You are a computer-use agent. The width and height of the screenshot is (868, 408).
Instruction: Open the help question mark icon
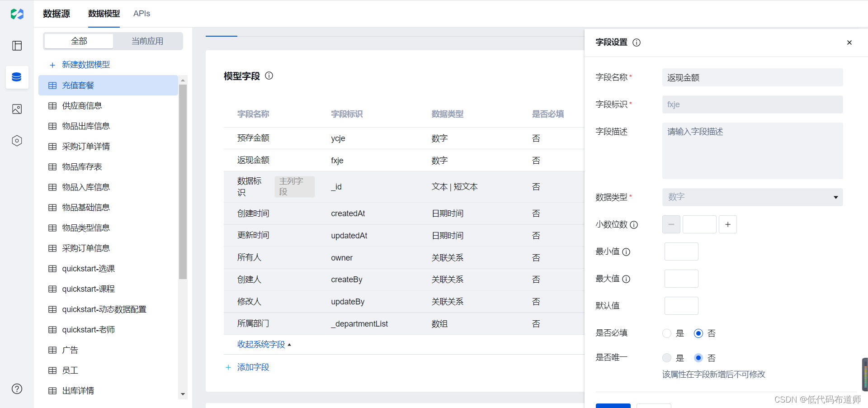click(17, 389)
